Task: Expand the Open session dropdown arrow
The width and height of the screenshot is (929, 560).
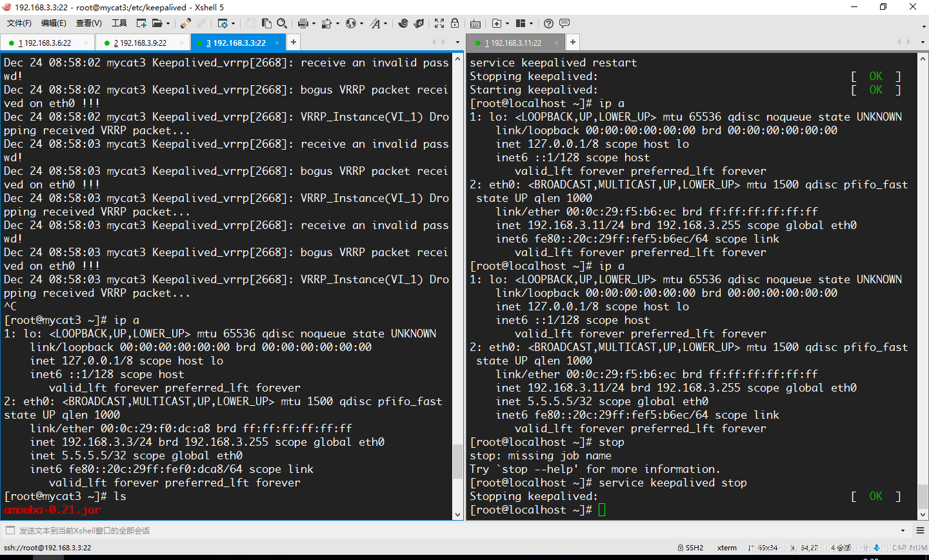Action: [x=168, y=23]
